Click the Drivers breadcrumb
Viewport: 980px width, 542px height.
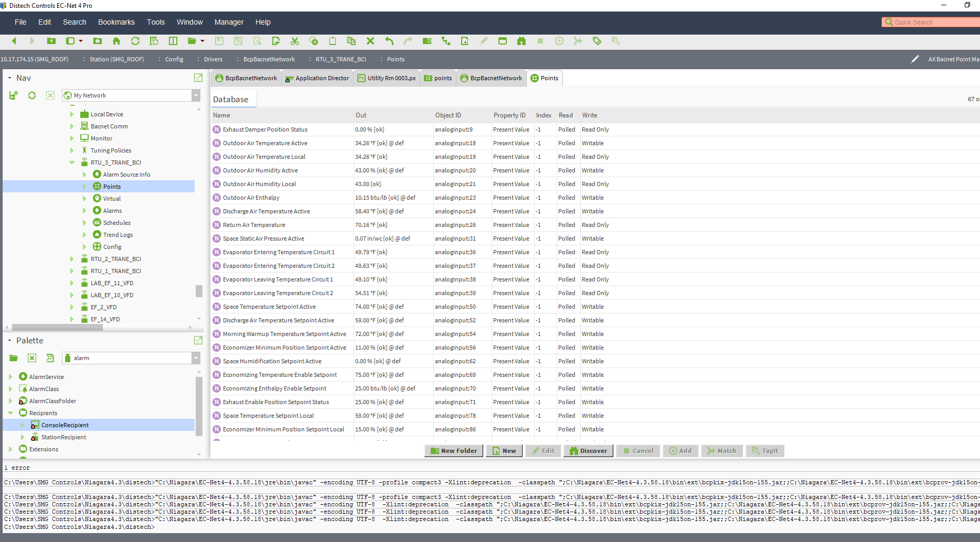pos(213,59)
